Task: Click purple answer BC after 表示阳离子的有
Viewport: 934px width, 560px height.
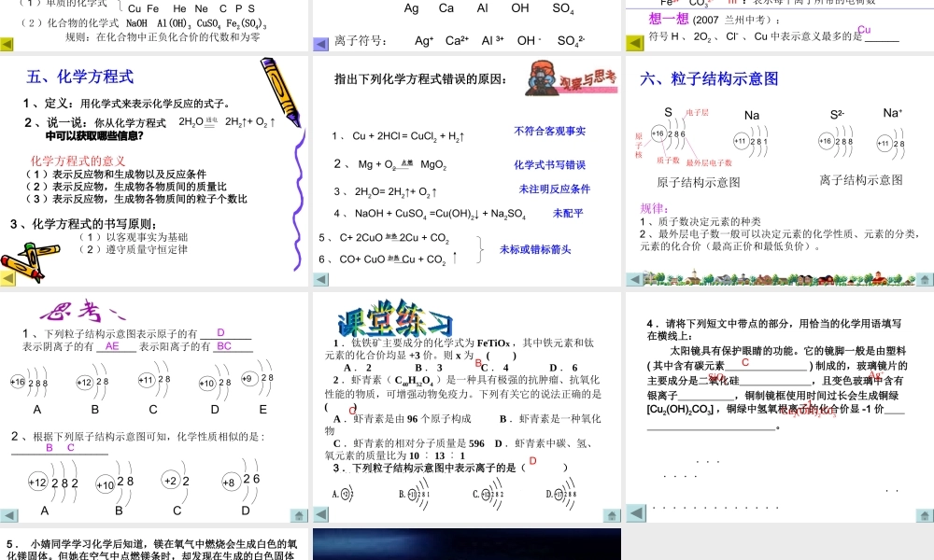Action: pyautogui.click(x=224, y=345)
